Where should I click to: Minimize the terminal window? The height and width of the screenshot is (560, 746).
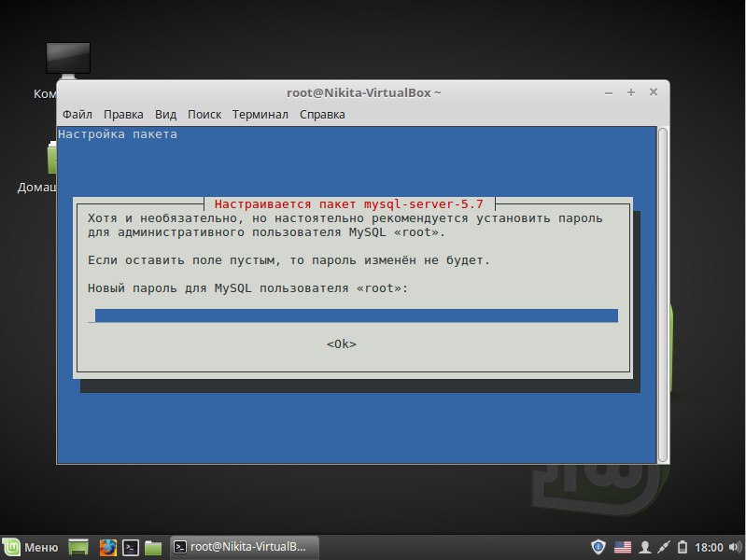[609, 92]
